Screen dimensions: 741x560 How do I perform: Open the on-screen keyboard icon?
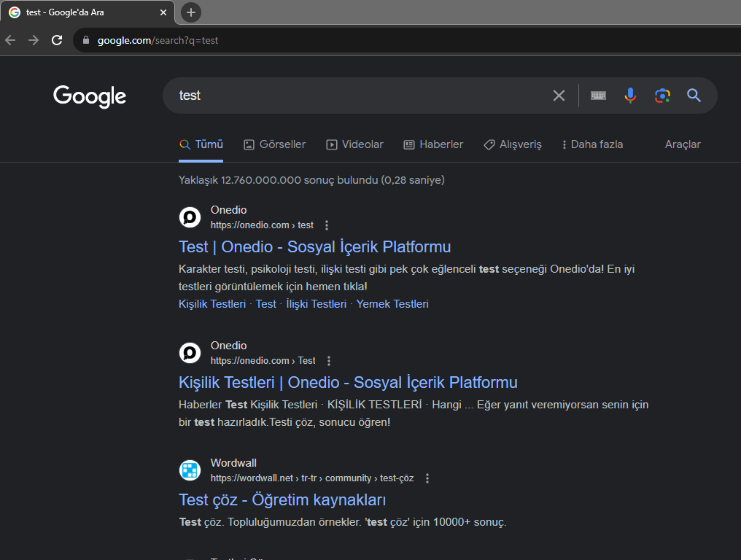(598, 96)
